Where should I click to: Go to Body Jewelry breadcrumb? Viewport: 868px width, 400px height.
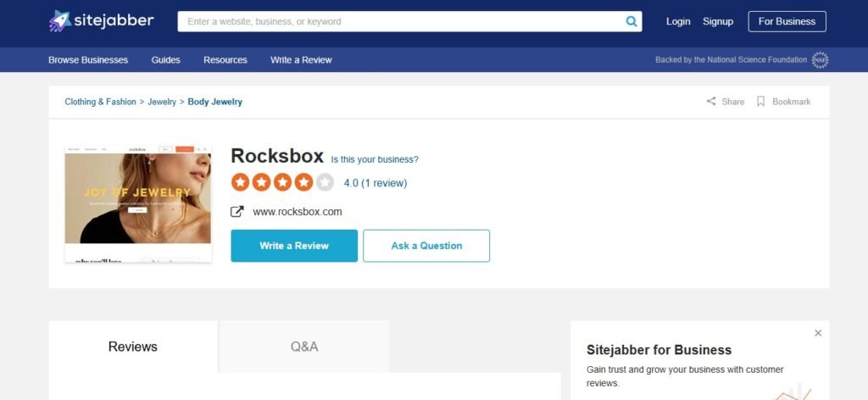tap(214, 102)
